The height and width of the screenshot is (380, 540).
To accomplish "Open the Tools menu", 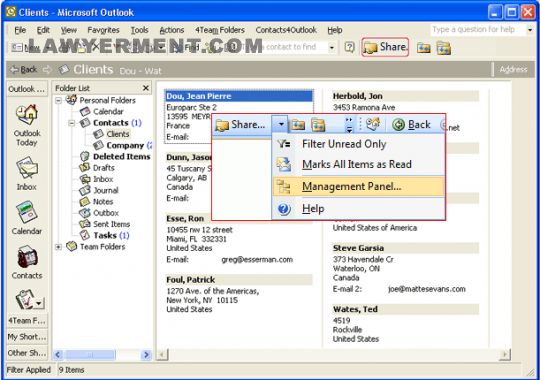I will pyautogui.click(x=139, y=30).
